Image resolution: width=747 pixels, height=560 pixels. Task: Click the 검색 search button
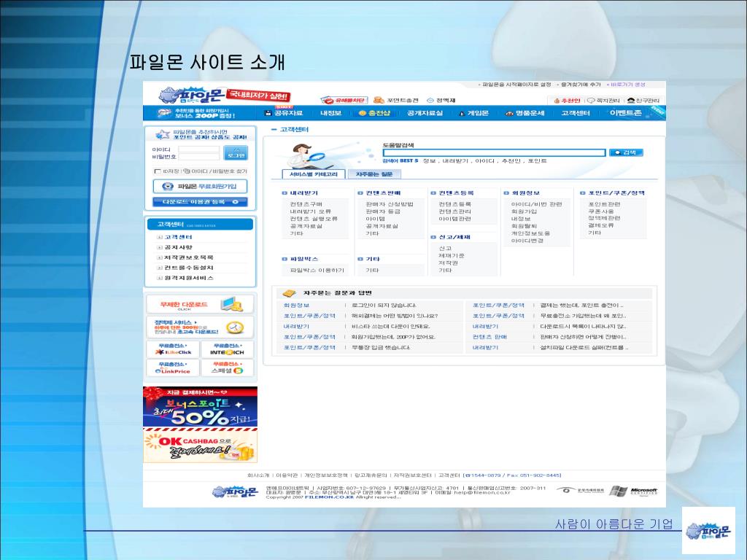[x=626, y=152]
